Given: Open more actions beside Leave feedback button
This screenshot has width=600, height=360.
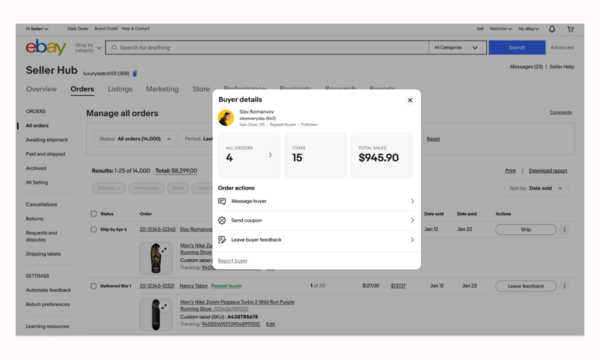Looking at the screenshot, I should [x=564, y=286].
